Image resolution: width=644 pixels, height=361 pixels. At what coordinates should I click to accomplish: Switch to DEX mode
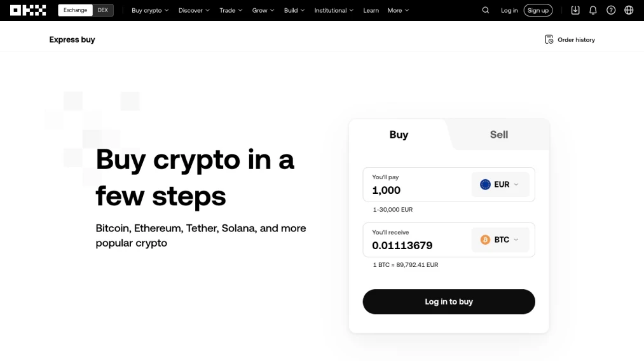click(x=103, y=10)
